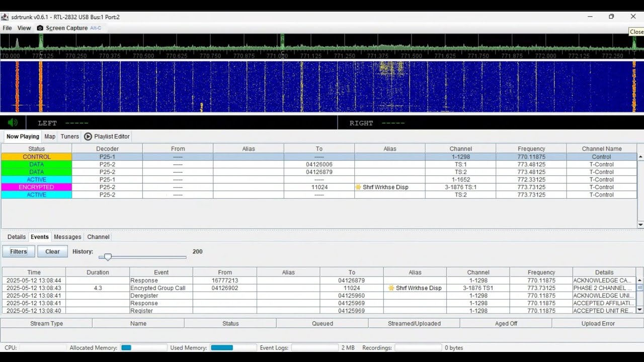644x362 pixels.
Task: Click the Screen Capture camera icon
Action: coord(40,28)
